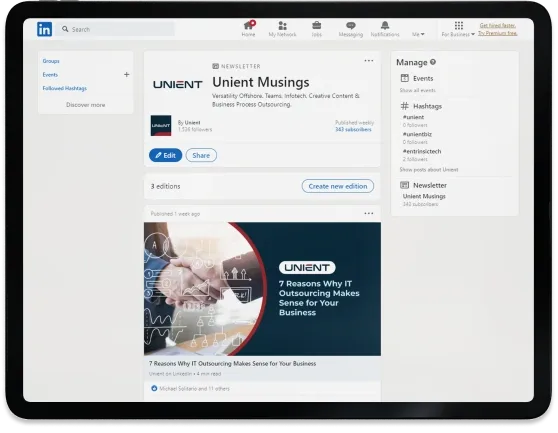Open the 7 Reasons Why IT Outsourcing article title
Image resolution: width=558 pixels, height=433 pixels.
(x=232, y=364)
